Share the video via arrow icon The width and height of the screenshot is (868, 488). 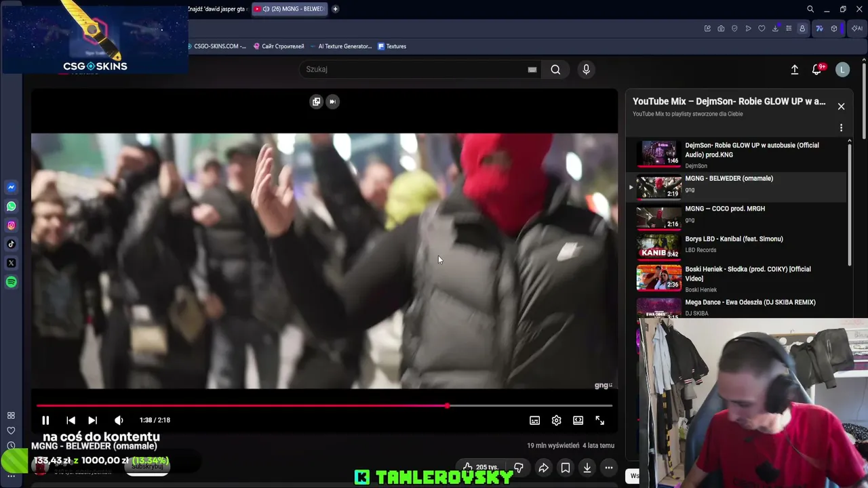click(544, 468)
